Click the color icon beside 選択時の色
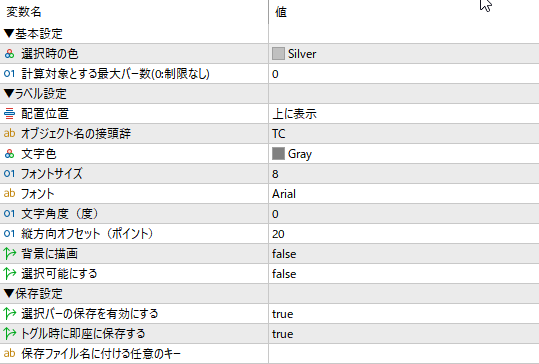539x364 pixels. click(10, 54)
